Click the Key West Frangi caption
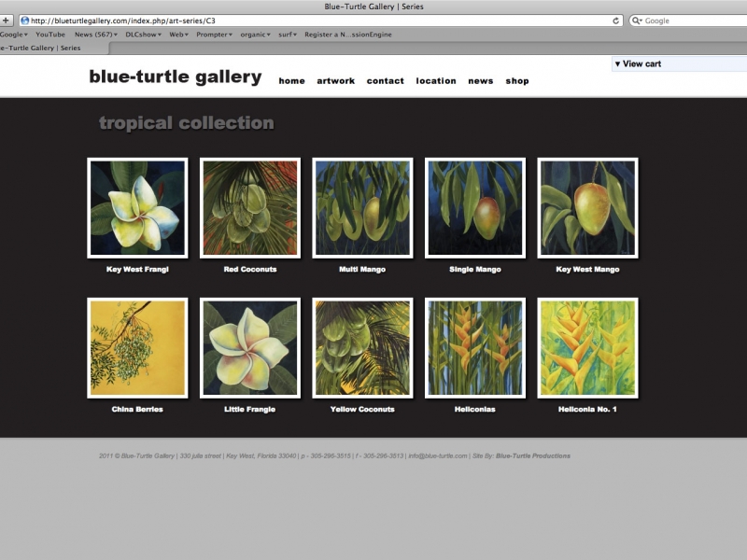This screenshot has height=560, width=747. pyautogui.click(x=137, y=270)
